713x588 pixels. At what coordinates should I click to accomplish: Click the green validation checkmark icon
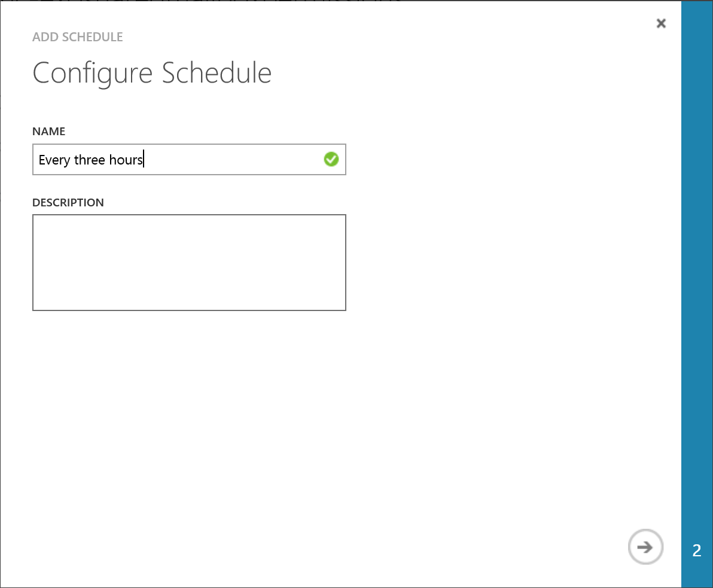[x=331, y=159]
